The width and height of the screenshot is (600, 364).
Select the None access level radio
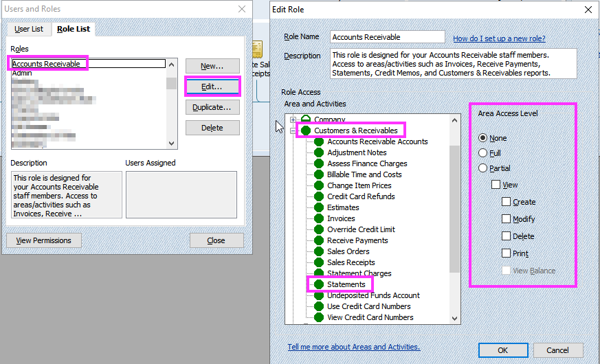pyautogui.click(x=483, y=138)
